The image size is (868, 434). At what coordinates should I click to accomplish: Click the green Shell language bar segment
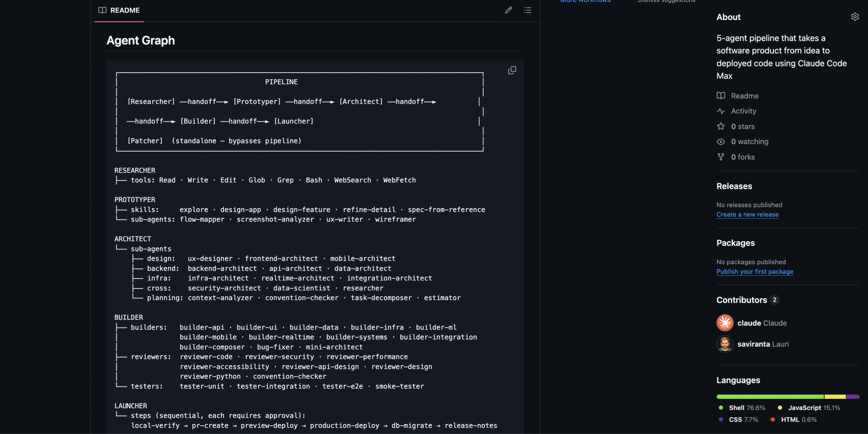click(770, 396)
